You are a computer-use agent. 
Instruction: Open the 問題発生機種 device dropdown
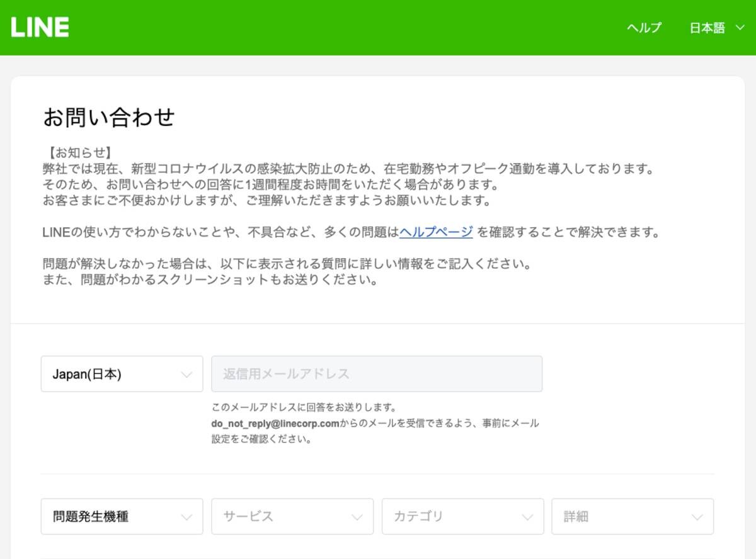pos(122,516)
